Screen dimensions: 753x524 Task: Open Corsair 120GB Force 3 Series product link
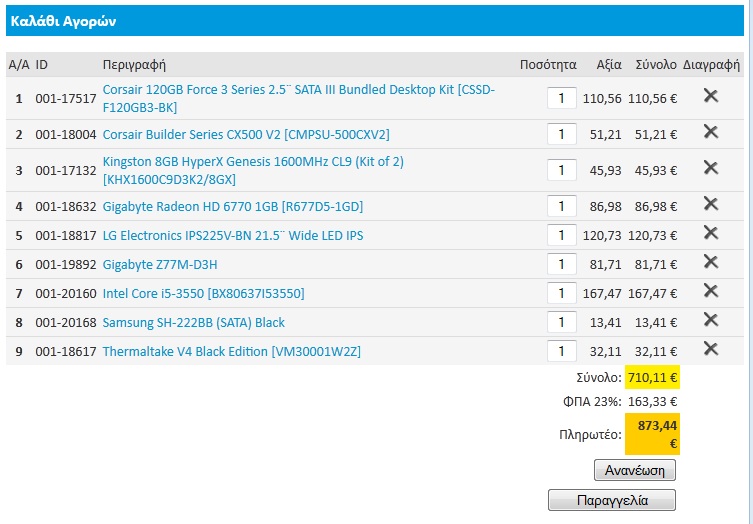(299, 98)
